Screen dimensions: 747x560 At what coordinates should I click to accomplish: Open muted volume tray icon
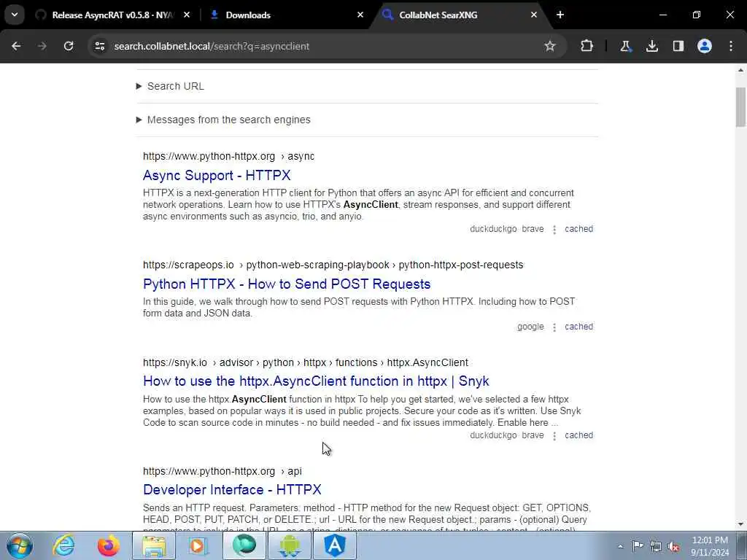(x=673, y=546)
